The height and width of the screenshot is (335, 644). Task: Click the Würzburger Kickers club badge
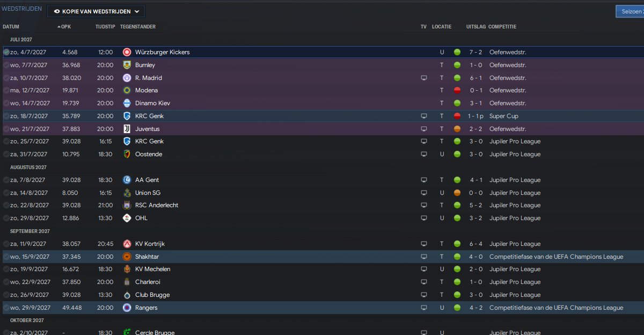pyautogui.click(x=127, y=52)
